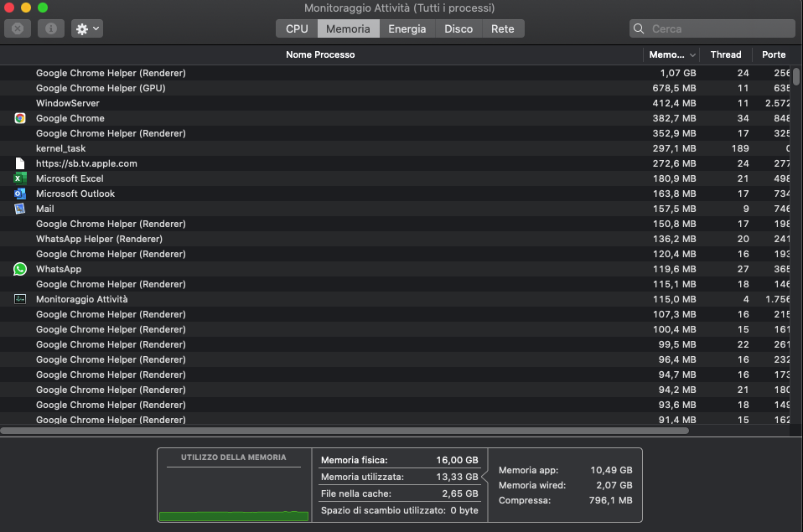Click the Microsoft Excel app icon
Screen dimensions: 803x532
point(20,178)
